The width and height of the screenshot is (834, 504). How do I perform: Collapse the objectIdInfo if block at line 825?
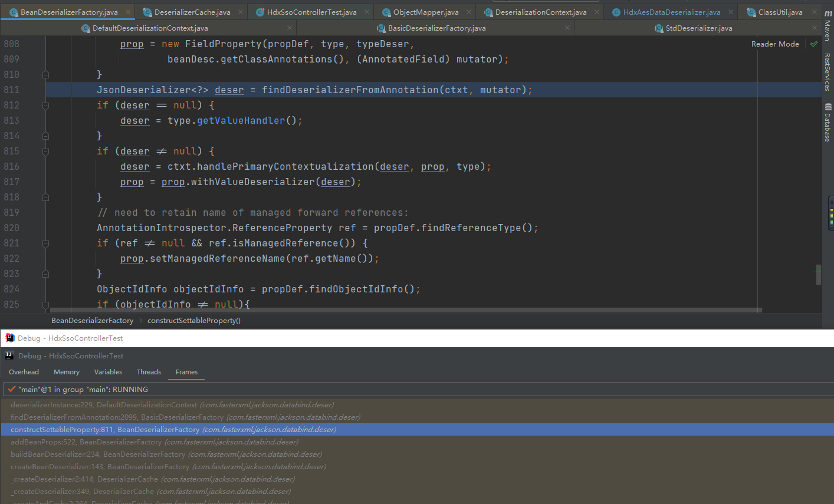pyautogui.click(x=45, y=305)
